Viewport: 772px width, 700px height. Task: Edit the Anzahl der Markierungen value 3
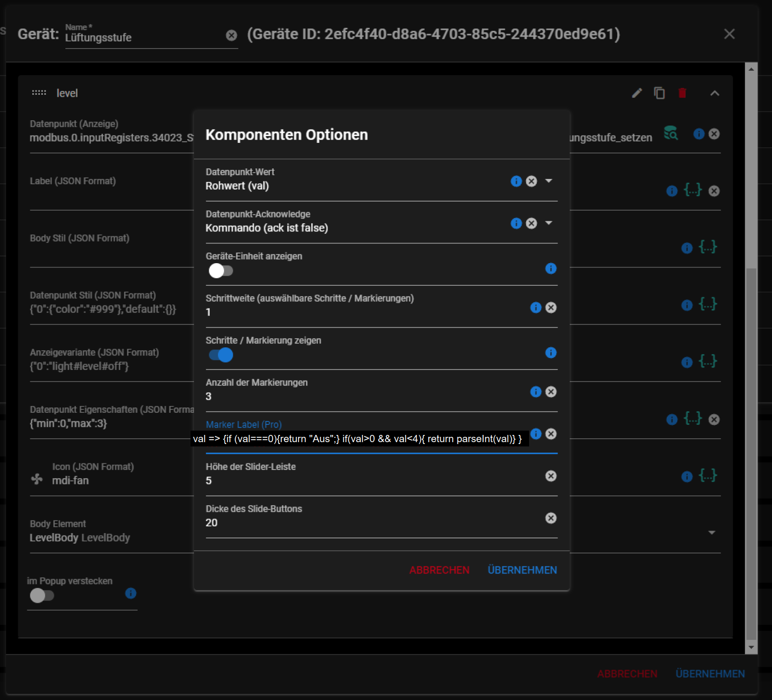click(x=366, y=396)
